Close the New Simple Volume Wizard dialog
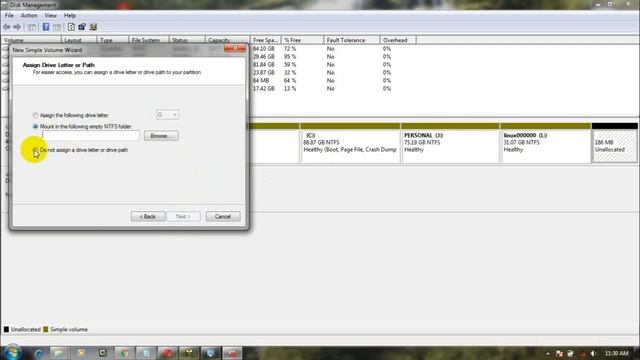640x360 pixels. point(235,48)
